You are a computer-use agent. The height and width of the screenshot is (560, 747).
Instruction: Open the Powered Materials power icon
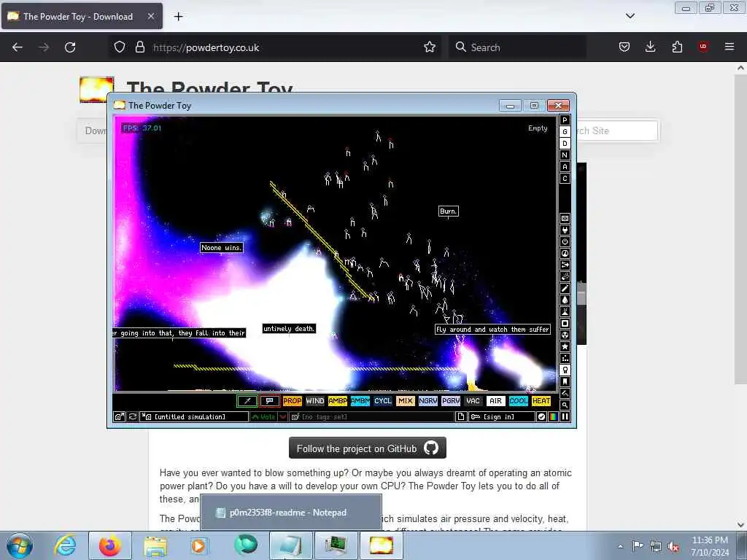tap(565, 241)
